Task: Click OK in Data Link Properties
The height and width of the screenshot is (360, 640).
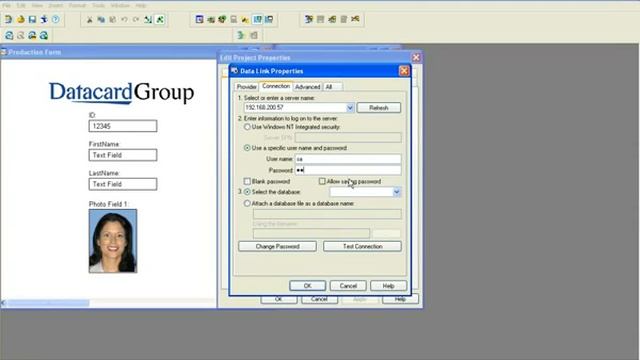Action: 308,286
